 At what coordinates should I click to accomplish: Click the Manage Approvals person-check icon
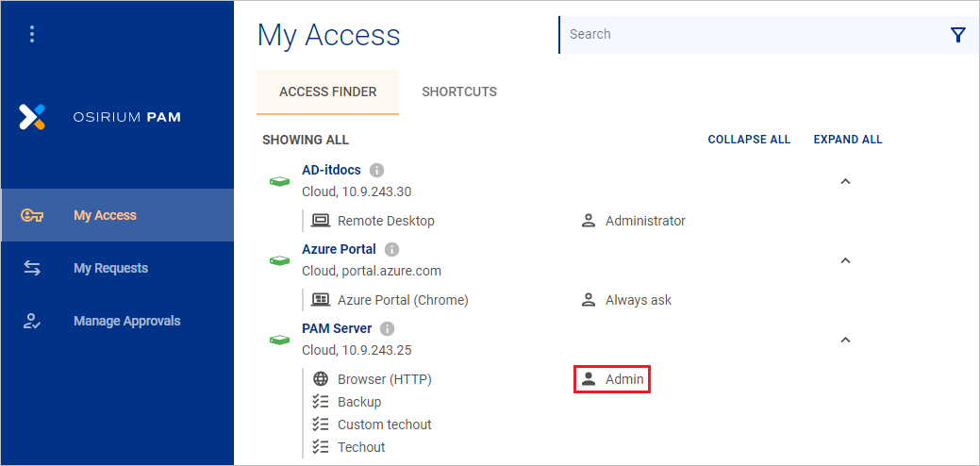32,321
